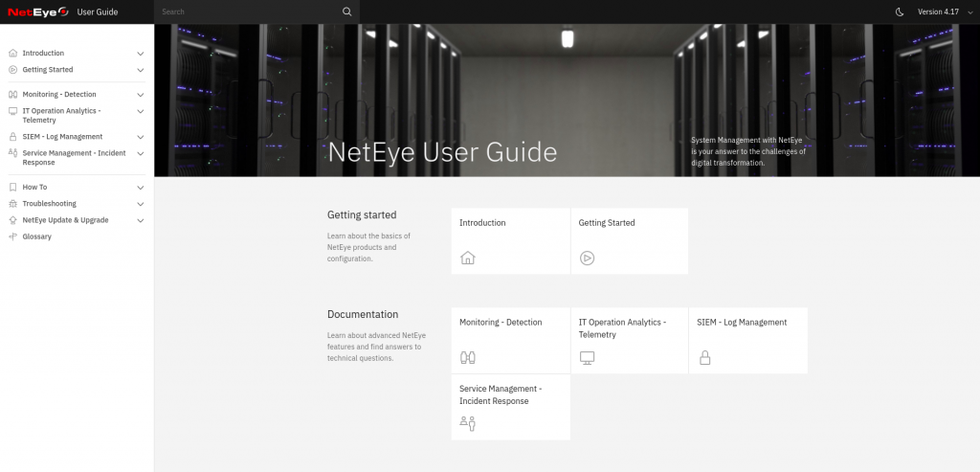Expand the Monitoring - Detection sidebar chevron
This screenshot has width=980, height=472.
141,95
